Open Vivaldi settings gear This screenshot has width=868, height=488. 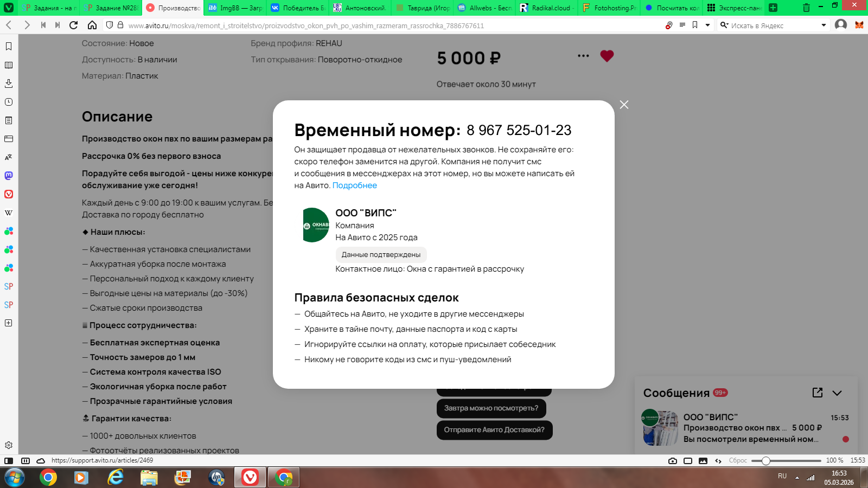[9, 445]
